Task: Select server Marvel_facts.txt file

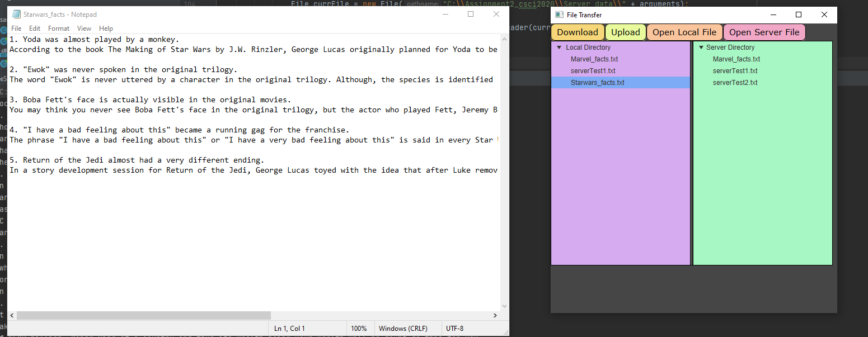Action: point(736,59)
